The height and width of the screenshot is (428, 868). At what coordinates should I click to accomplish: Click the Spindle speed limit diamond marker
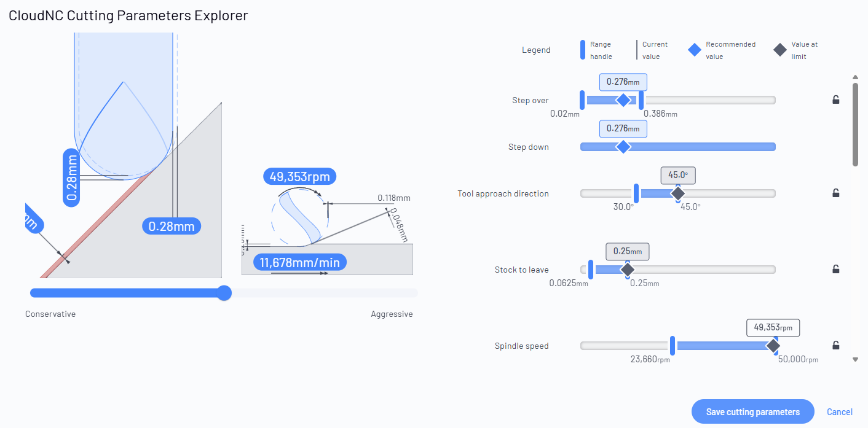[773, 346]
